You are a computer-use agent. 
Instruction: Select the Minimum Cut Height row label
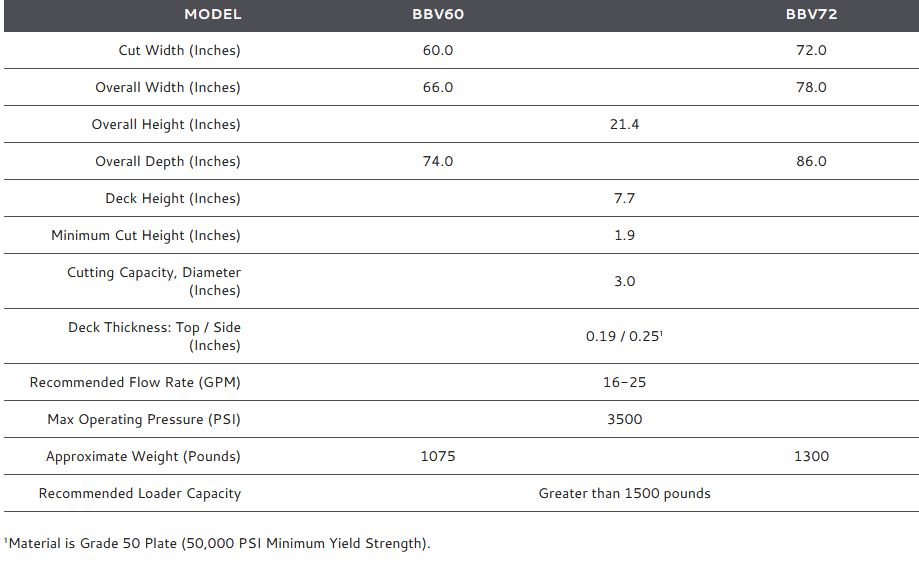[146, 235]
